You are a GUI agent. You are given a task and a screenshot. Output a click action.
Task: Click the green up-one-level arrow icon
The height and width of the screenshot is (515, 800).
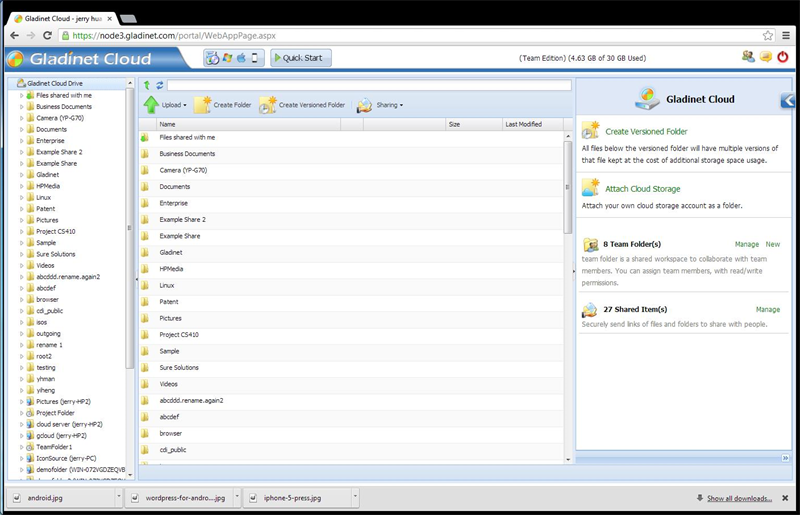(x=147, y=85)
